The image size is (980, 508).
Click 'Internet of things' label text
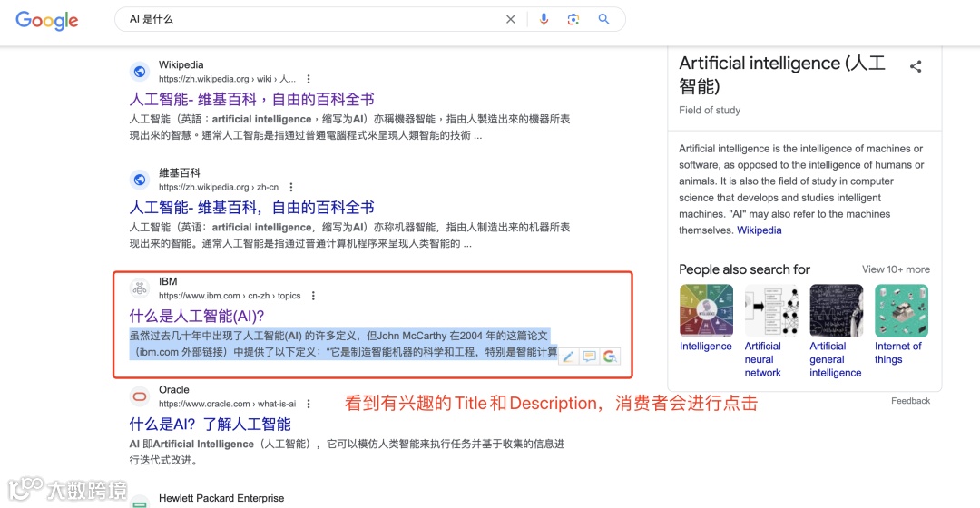tap(898, 352)
